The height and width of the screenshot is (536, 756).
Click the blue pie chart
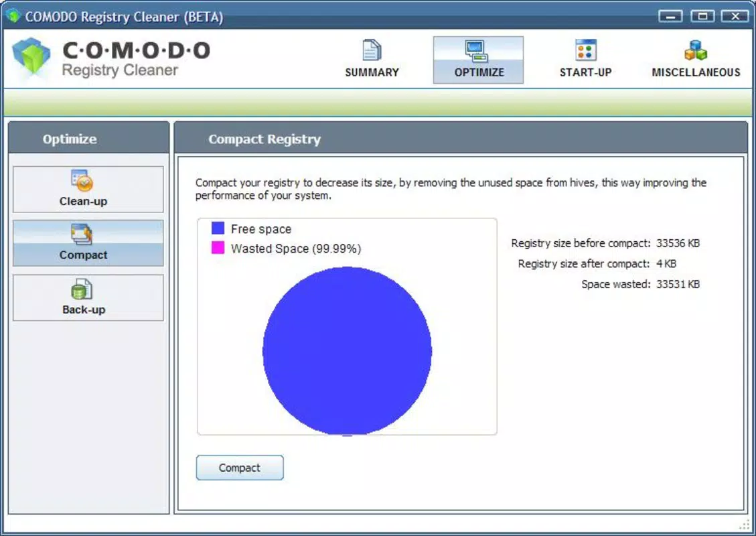pyautogui.click(x=347, y=351)
